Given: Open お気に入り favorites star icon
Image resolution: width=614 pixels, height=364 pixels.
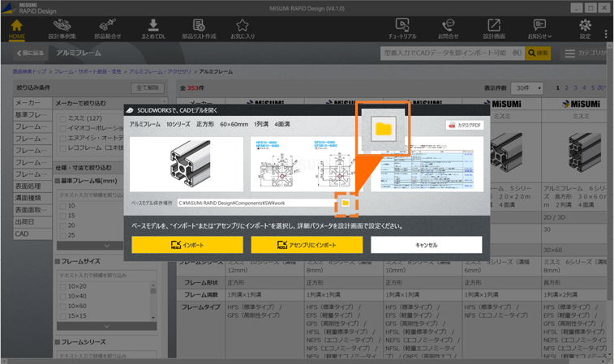Looking at the screenshot, I should tap(242, 28).
